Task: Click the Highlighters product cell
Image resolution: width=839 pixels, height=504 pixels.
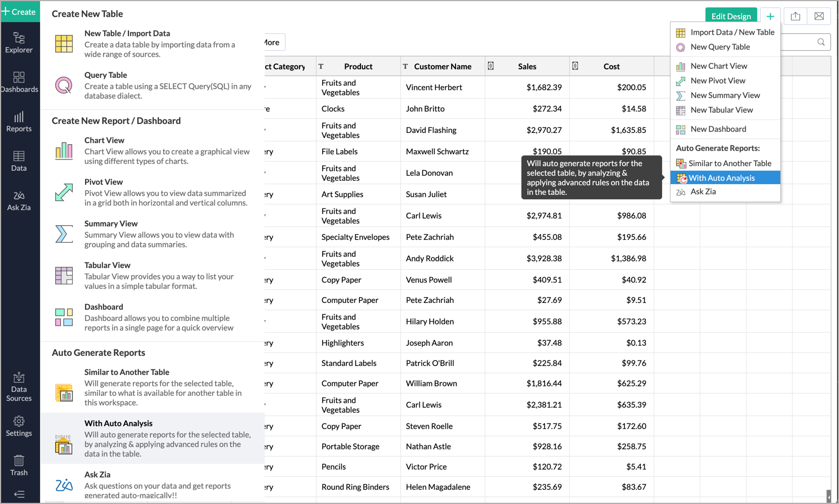Action: point(358,343)
